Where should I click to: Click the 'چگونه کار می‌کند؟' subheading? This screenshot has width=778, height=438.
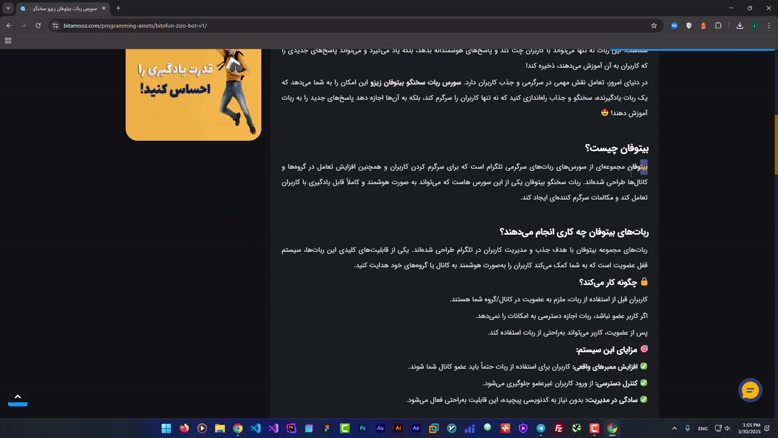(x=608, y=282)
